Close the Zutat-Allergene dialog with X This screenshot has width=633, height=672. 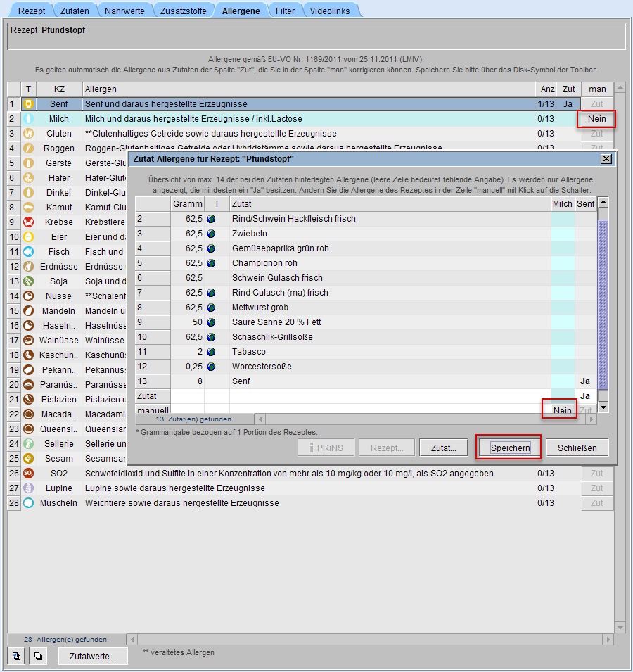click(606, 159)
